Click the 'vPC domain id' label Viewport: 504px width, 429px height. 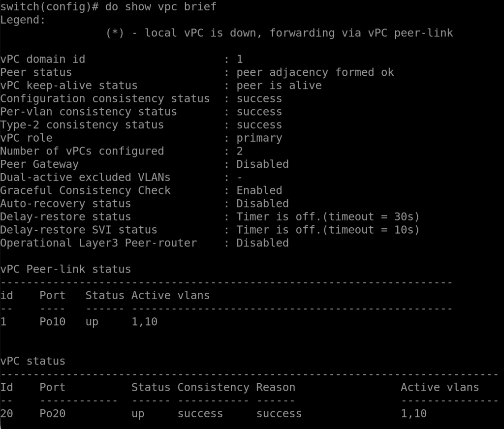tap(43, 60)
